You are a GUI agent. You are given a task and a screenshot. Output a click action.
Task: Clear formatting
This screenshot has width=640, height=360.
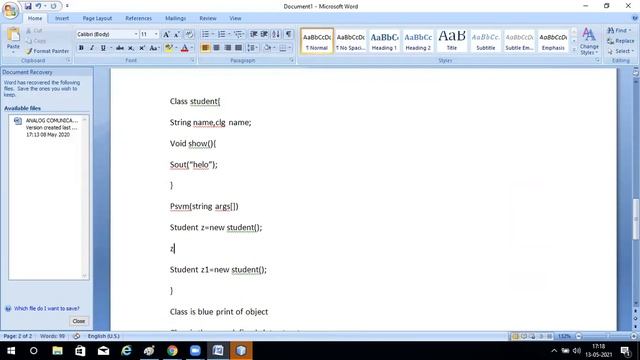189,34
